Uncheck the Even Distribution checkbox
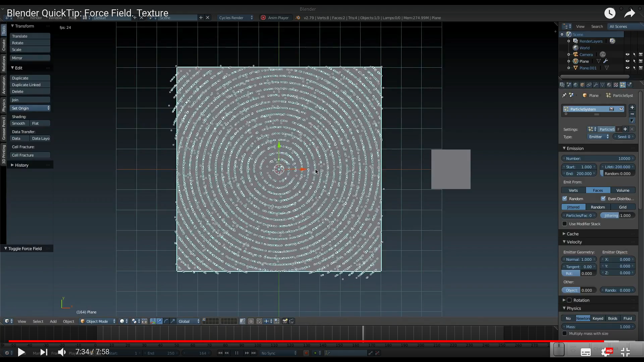 603,198
